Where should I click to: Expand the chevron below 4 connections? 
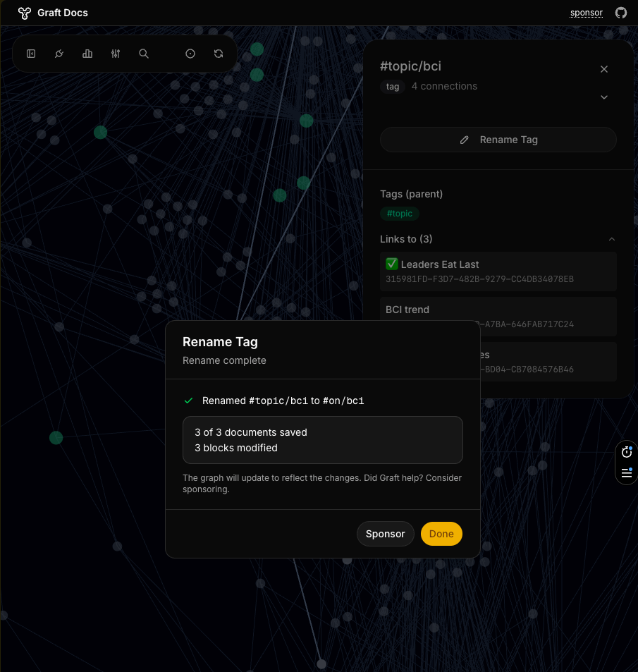[x=604, y=97]
